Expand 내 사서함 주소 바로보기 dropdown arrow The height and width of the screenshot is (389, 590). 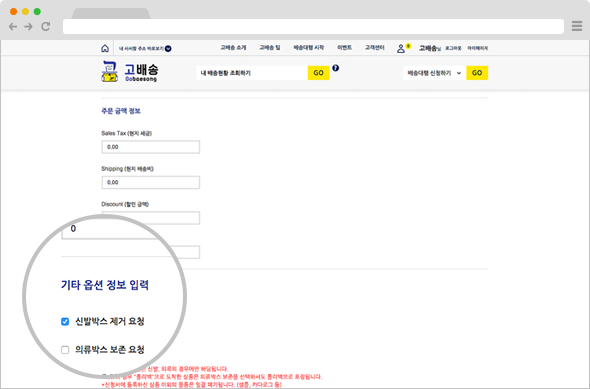(x=168, y=49)
